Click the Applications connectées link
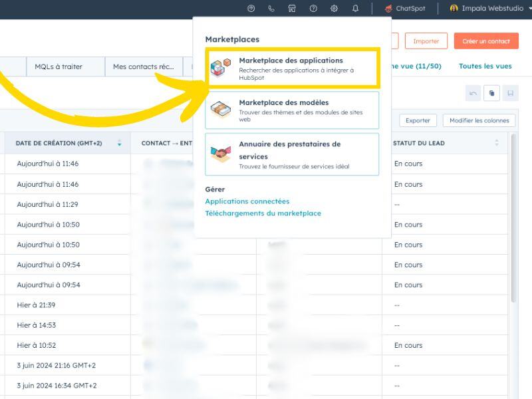Viewport: 532px width, 399px height. [247, 201]
